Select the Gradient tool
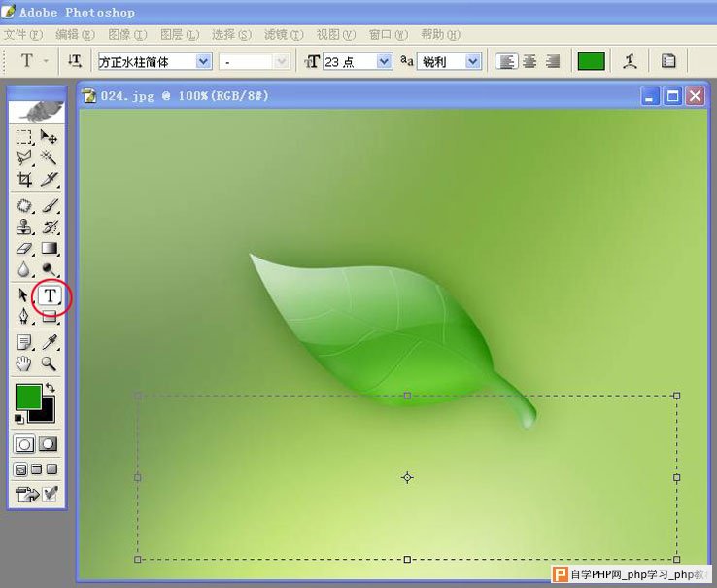Screen dimensions: 717x588 (50, 248)
